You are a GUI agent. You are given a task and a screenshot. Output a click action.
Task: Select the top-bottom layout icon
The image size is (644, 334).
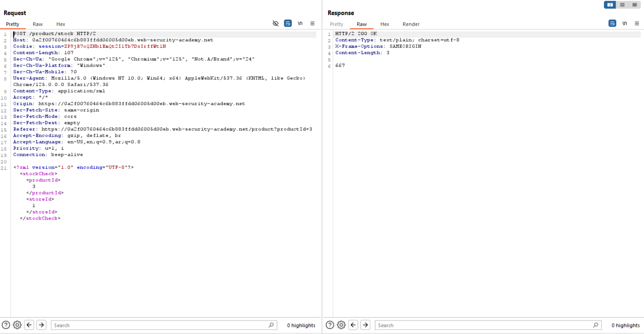pyautogui.click(x=622, y=5)
